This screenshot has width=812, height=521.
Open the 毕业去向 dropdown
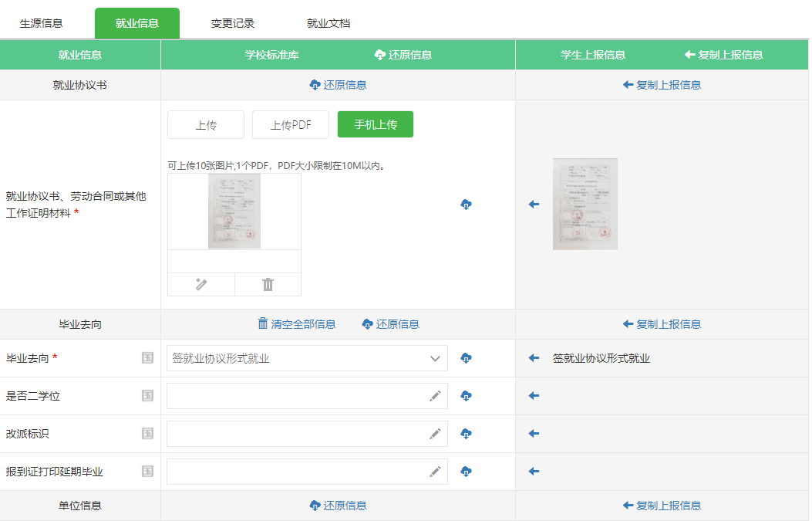(307, 358)
